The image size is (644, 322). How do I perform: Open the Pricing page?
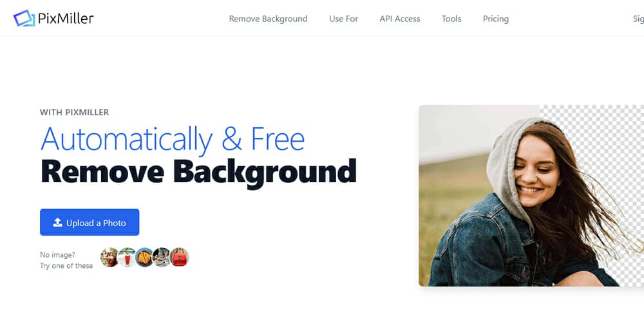(496, 19)
